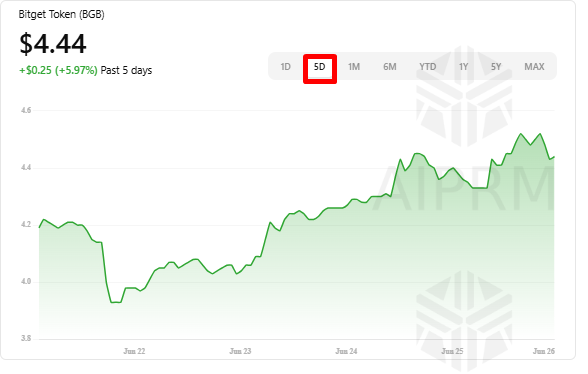Screen dimensions: 588x374
Task: Click the Jun 26 date label
Action: click(x=544, y=351)
